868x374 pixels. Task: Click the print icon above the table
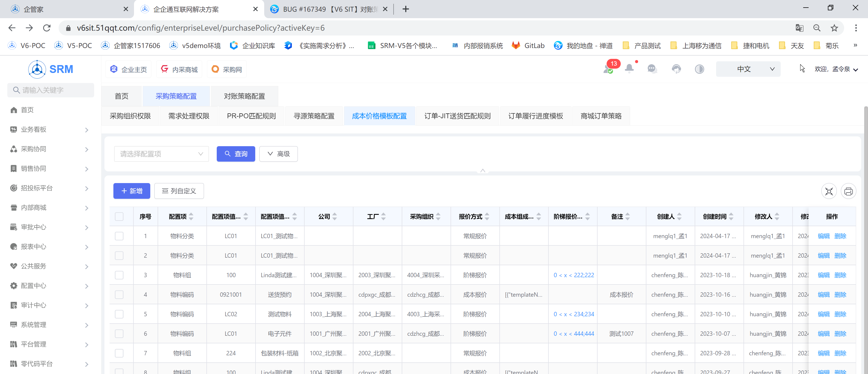coord(848,191)
